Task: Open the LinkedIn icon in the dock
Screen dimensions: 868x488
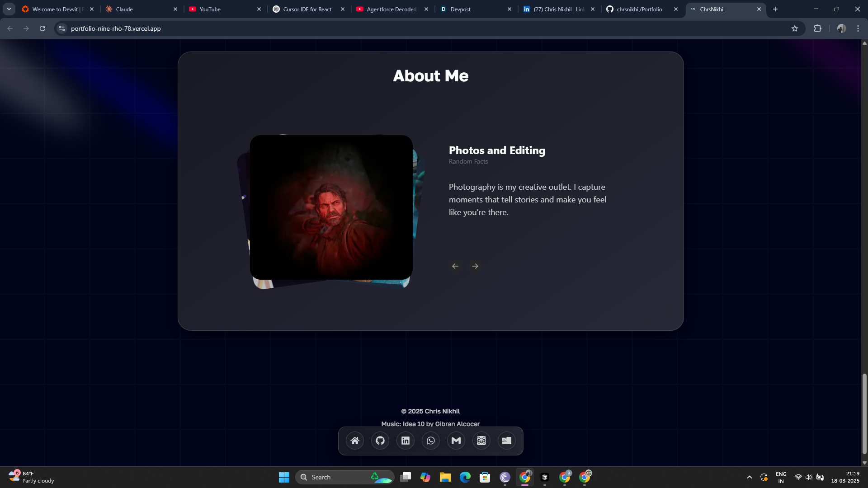Action: (x=406, y=441)
